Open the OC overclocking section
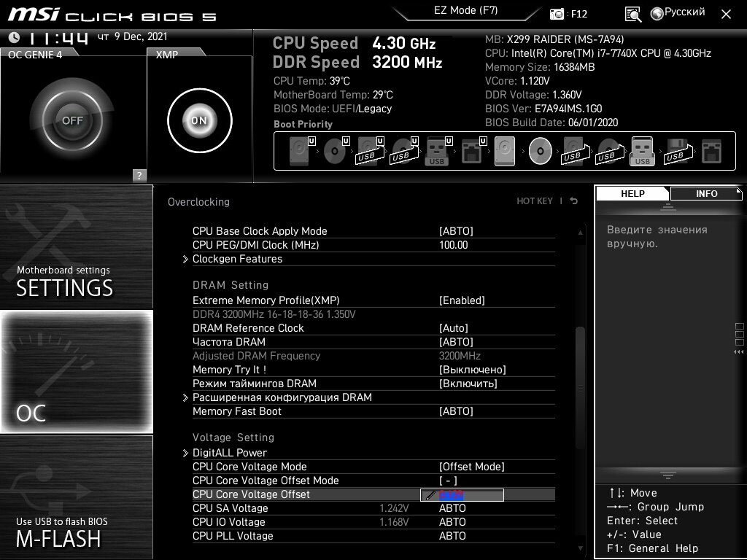 pyautogui.click(x=76, y=371)
